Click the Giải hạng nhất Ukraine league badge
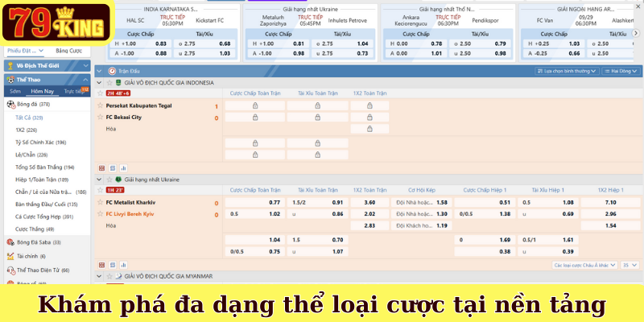 pyautogui.click(x=118, y=180)
